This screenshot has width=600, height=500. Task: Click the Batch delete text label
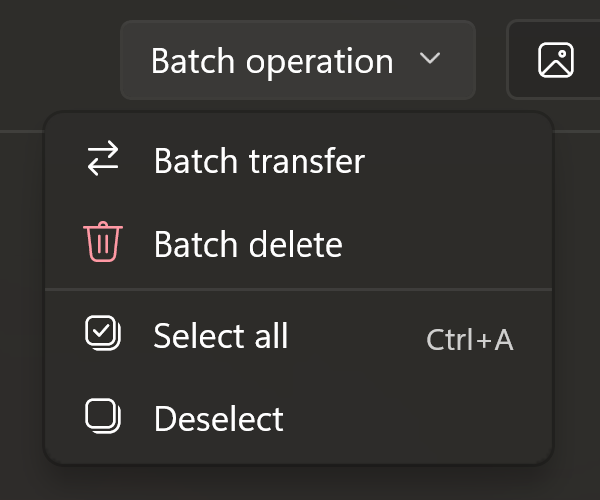tap(248, 244)
